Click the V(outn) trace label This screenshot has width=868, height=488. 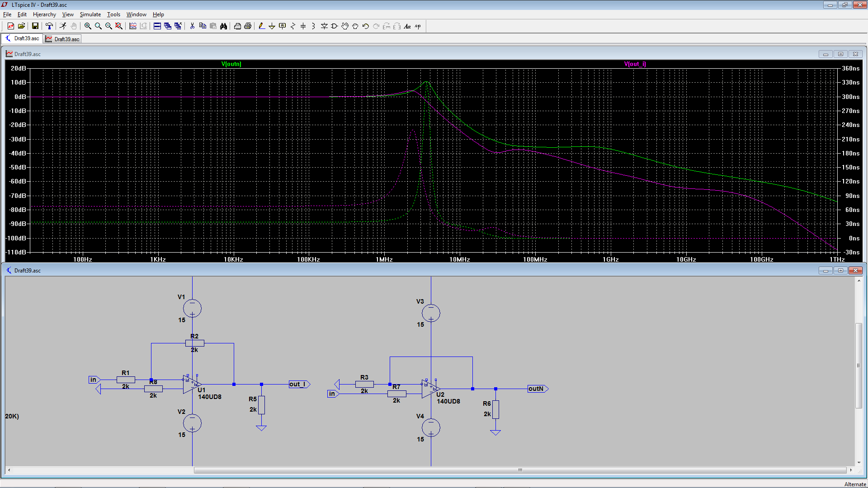(231, 64)
